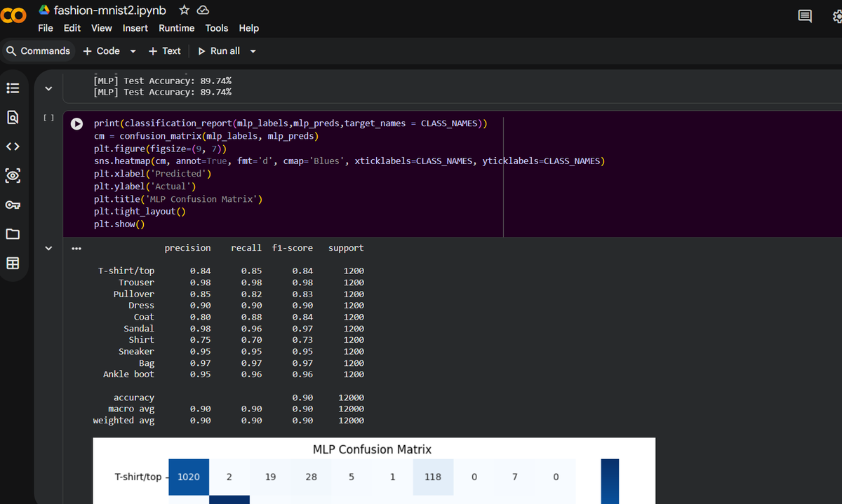Click the Coat row label
The image size is (842, 504).
coord(144,317)
